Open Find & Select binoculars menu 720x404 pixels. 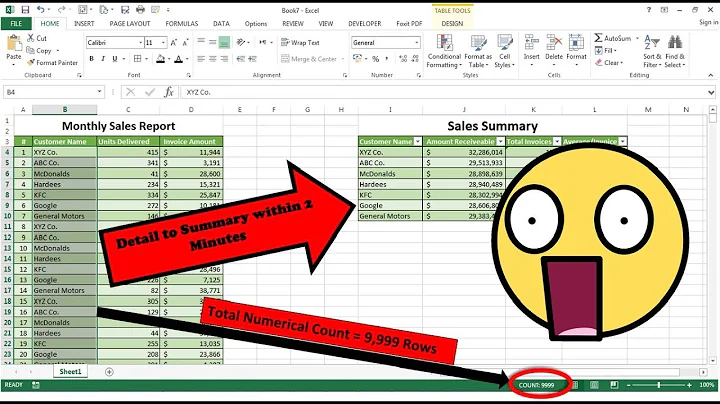pos(675,51)
